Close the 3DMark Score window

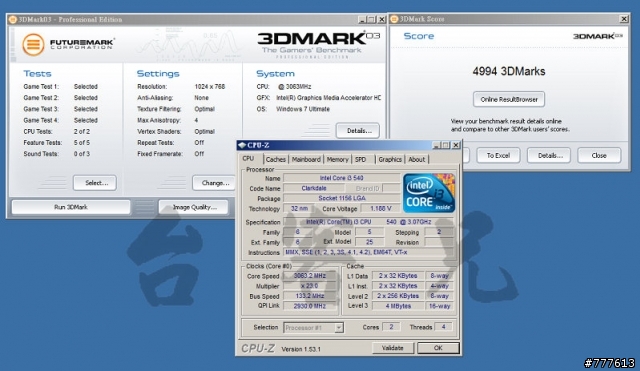click(x=624, y=19)
